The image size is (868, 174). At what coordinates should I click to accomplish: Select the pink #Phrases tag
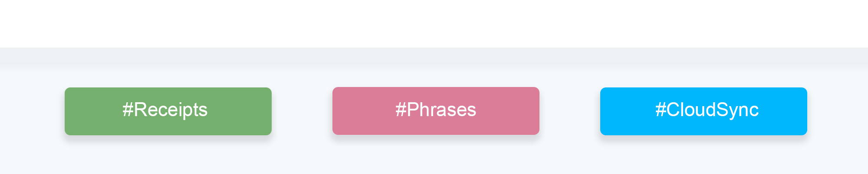click(x=436, y=111)
